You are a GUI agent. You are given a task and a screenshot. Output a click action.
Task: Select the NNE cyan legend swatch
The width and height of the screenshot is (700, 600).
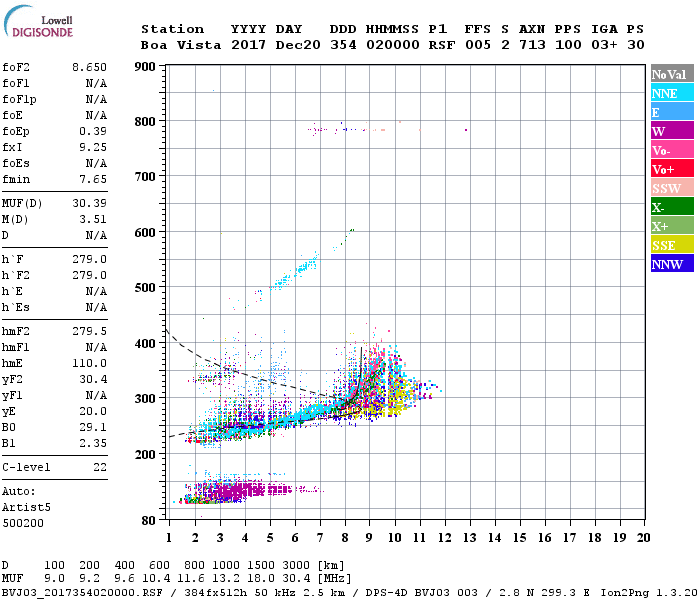[x=672, y=93]
